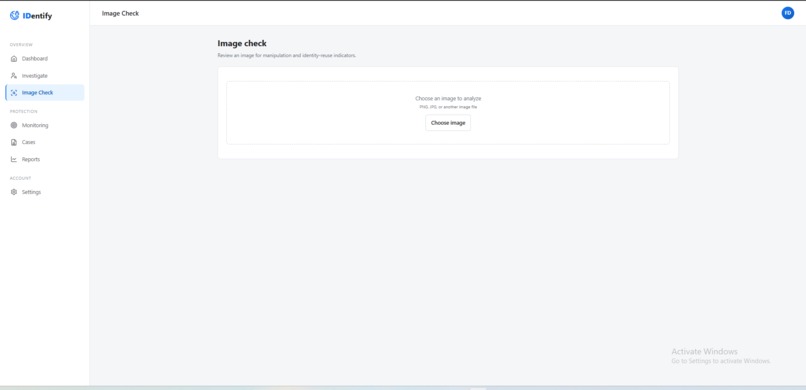
Task: Go to the Investigate section
Action: (x=45, y=76)
